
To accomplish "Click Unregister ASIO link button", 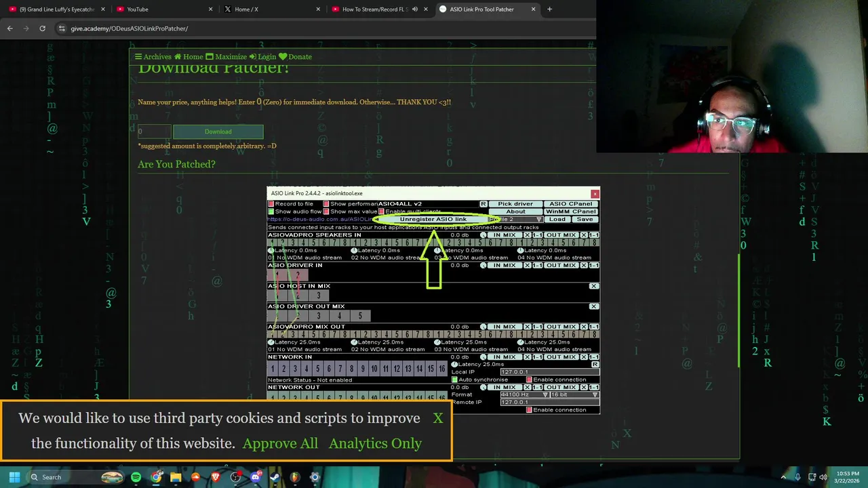I will pyautogui.click(x=433, y=220).
